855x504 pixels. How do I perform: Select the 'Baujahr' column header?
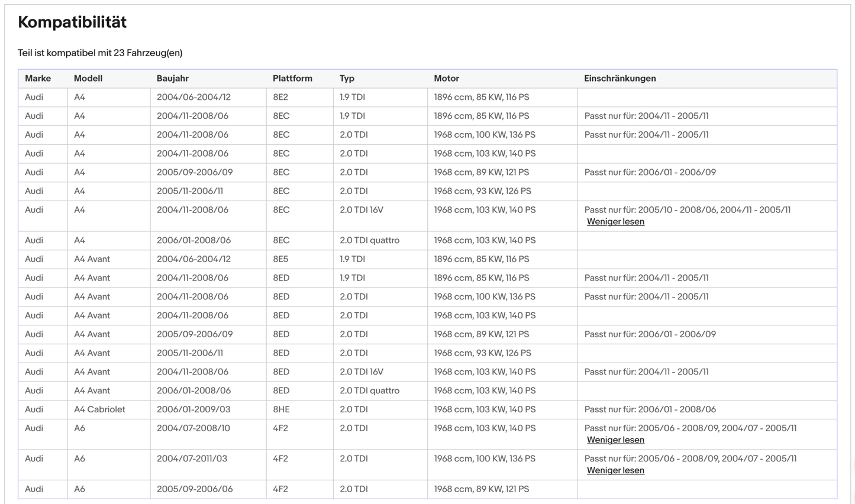173,79
